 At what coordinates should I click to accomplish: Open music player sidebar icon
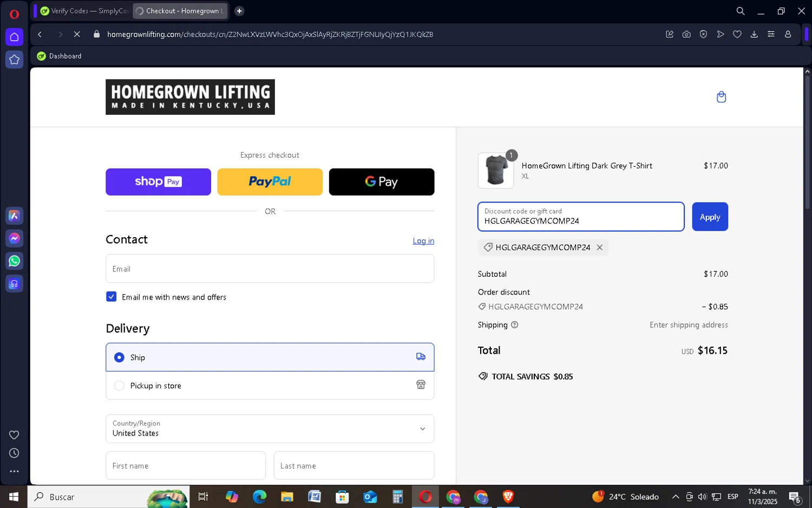(14, 284)
